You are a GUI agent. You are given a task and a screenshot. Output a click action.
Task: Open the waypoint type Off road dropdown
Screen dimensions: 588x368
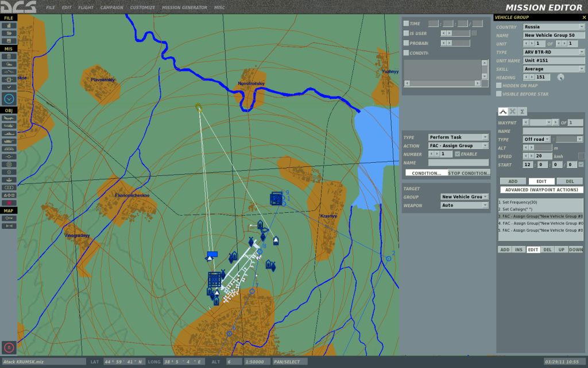537,139
